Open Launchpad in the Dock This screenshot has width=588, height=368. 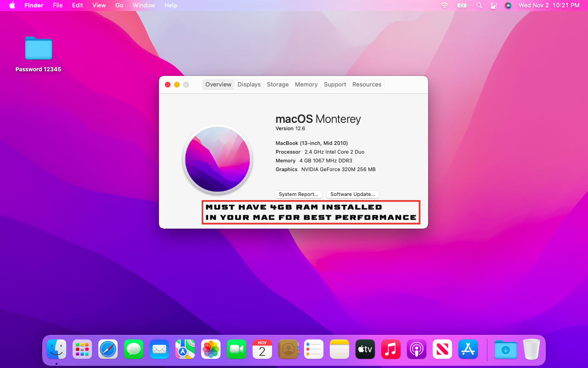coord(82,350)
